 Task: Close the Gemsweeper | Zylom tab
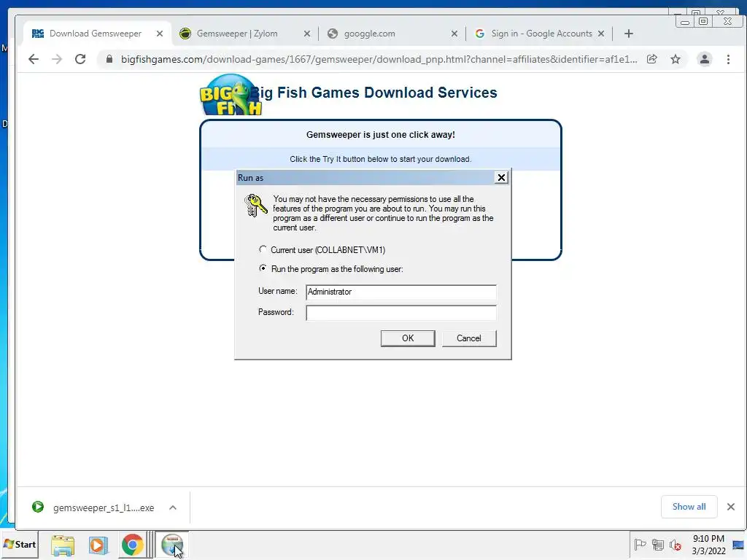coord(307,34)
